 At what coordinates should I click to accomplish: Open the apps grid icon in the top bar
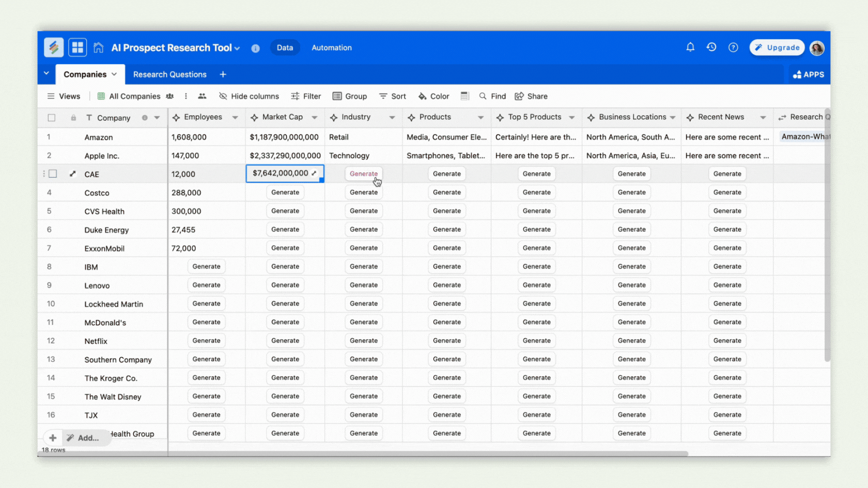[78, 47]
